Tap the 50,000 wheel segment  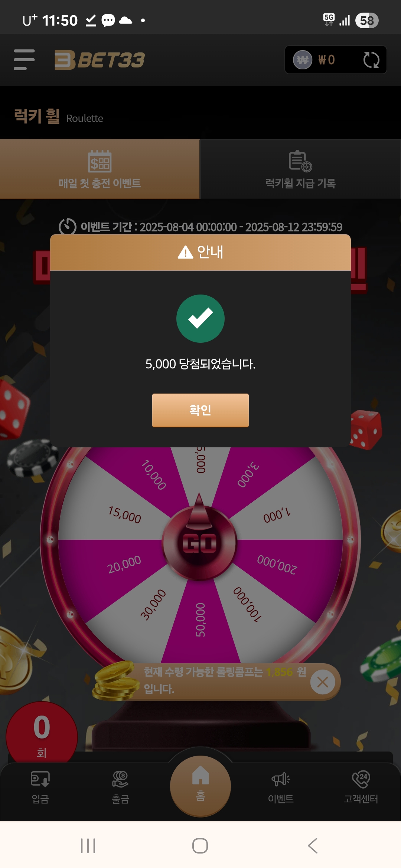pyautogui.click(x=200, y=619)
